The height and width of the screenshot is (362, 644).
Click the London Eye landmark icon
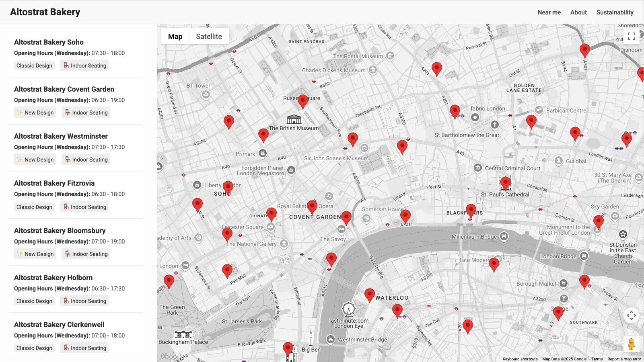pos(348,309)
